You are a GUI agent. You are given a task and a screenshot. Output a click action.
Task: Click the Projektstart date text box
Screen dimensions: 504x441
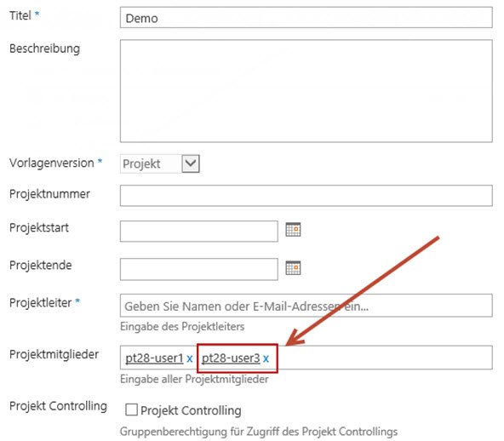click(x=199, y=231)
